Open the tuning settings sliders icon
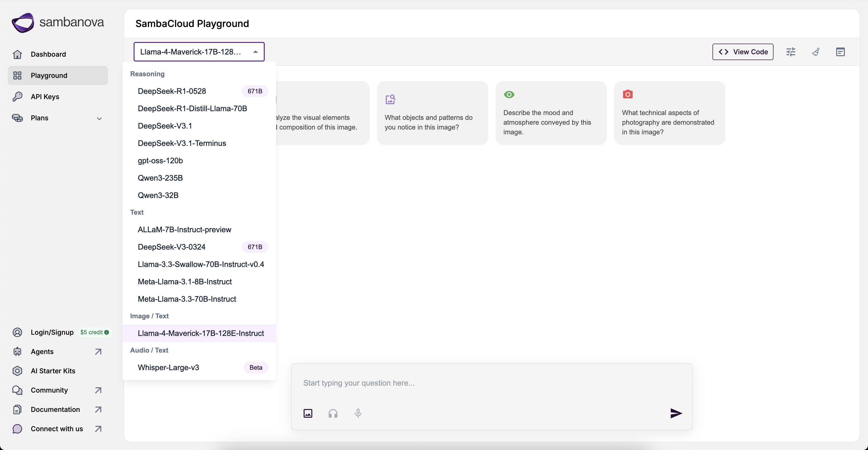The image size is (868, 450). (791, 52)
